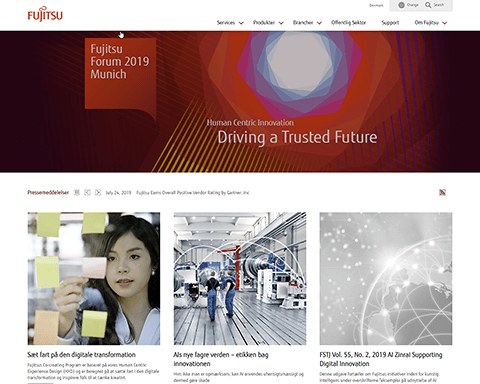Viewport: 480px width, 384px height.
Task: Click the Fujitsu logo
Action: (45, 14)
